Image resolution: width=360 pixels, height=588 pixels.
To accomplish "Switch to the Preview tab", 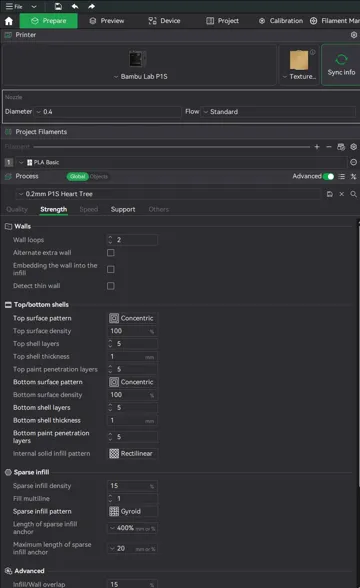I will [x=107, y=21].
